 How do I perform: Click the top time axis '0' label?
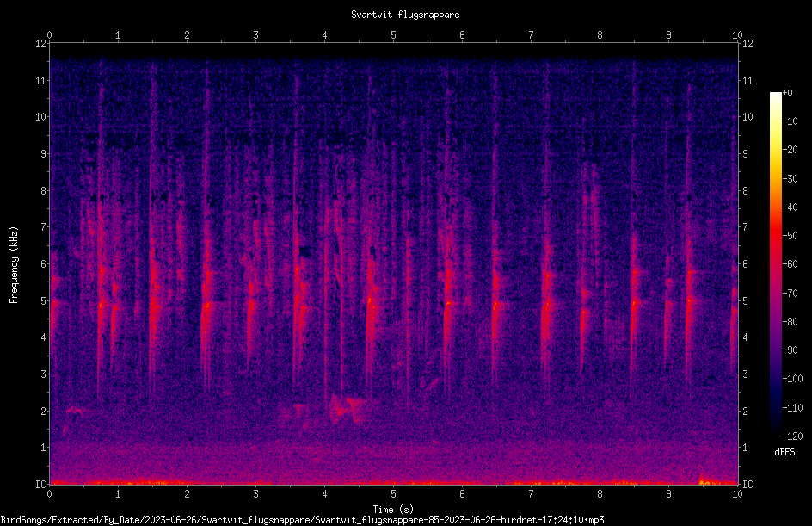tap(49, 35)
